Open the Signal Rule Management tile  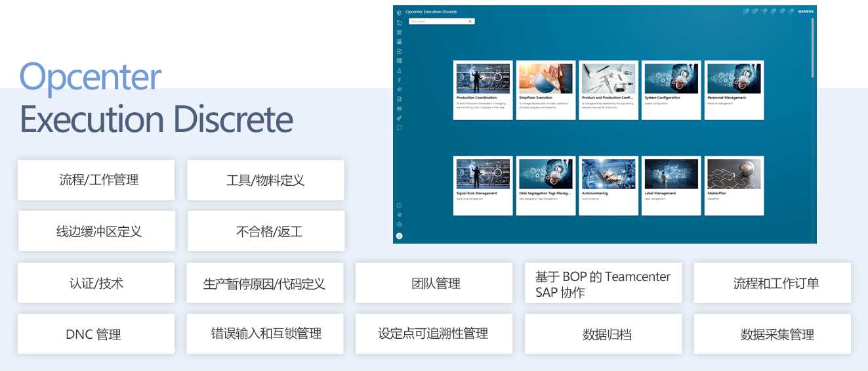483,186
